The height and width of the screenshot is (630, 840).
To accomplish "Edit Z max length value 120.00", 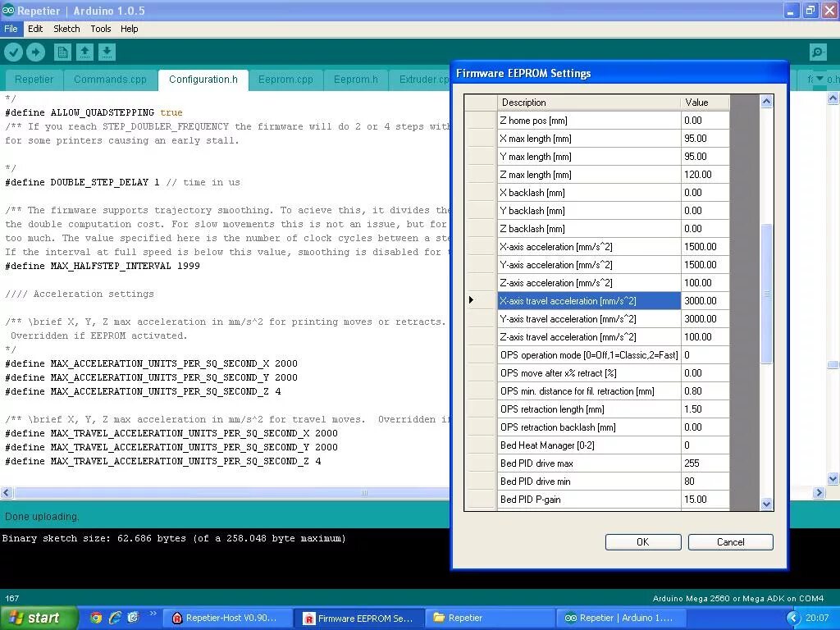I will pyautogui.click(x=705, y=175).
